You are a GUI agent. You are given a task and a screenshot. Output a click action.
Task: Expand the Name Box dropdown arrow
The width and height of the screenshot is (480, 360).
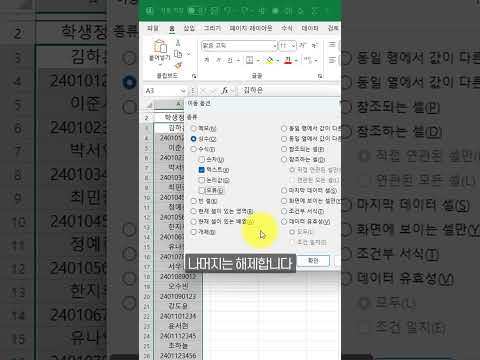click(183, 91)
